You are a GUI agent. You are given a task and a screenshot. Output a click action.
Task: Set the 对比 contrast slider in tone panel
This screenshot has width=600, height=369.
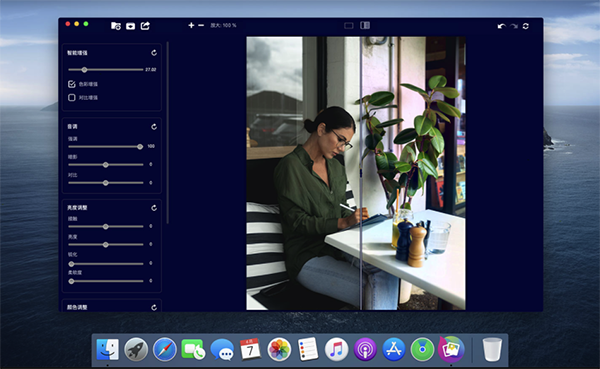[x=105, y=183]
